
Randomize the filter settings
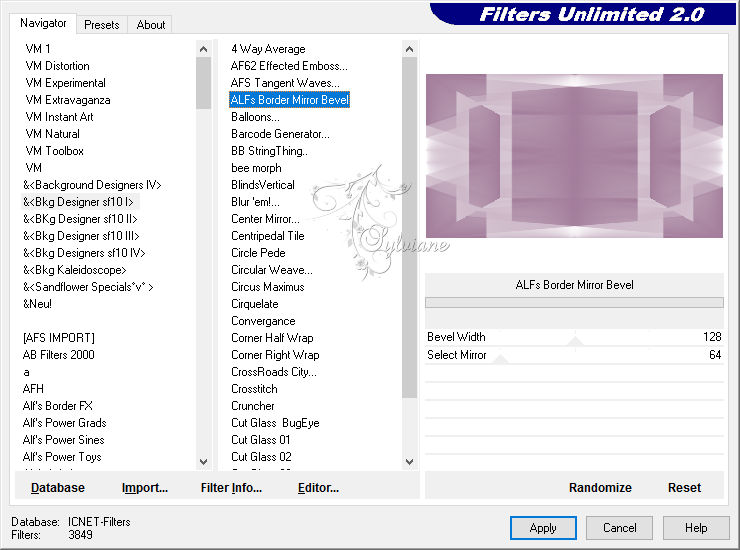[600, 487]
